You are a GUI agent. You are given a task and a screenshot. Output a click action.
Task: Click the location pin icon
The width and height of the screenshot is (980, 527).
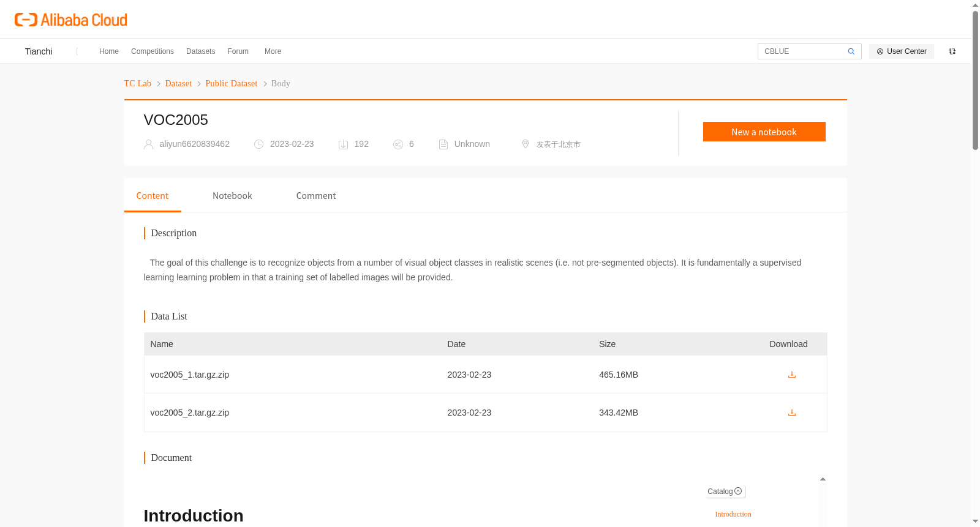tap(526, 144)
